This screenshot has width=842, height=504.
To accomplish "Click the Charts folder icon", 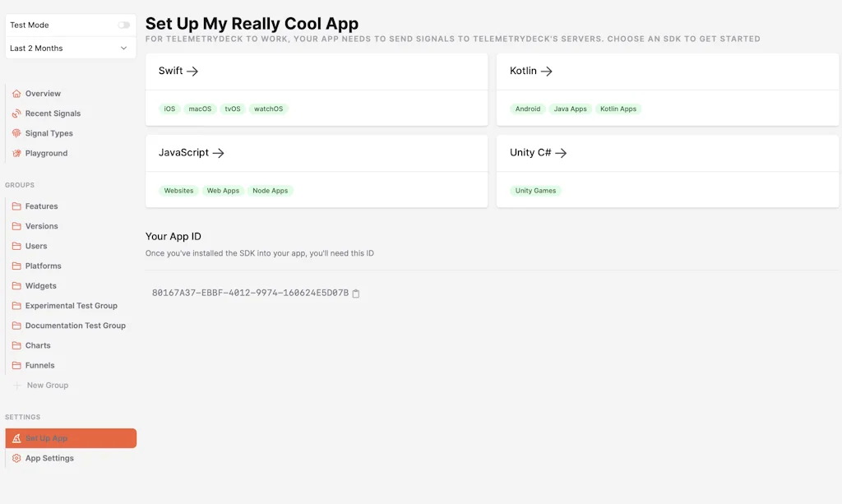I will point(16,345).
